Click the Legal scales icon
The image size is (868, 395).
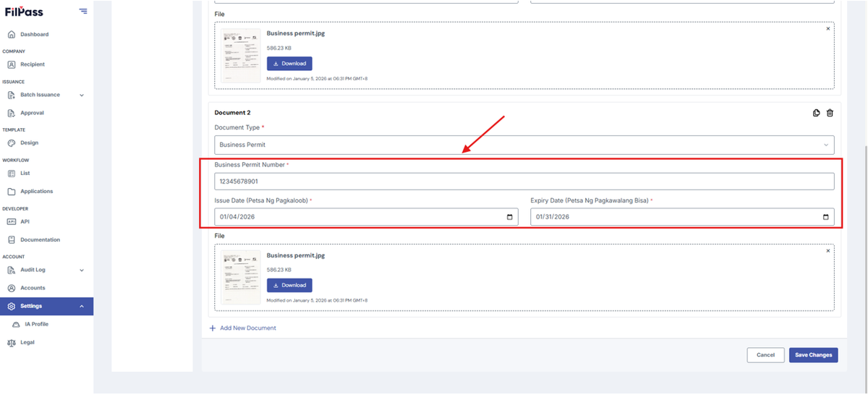(12, 342)
